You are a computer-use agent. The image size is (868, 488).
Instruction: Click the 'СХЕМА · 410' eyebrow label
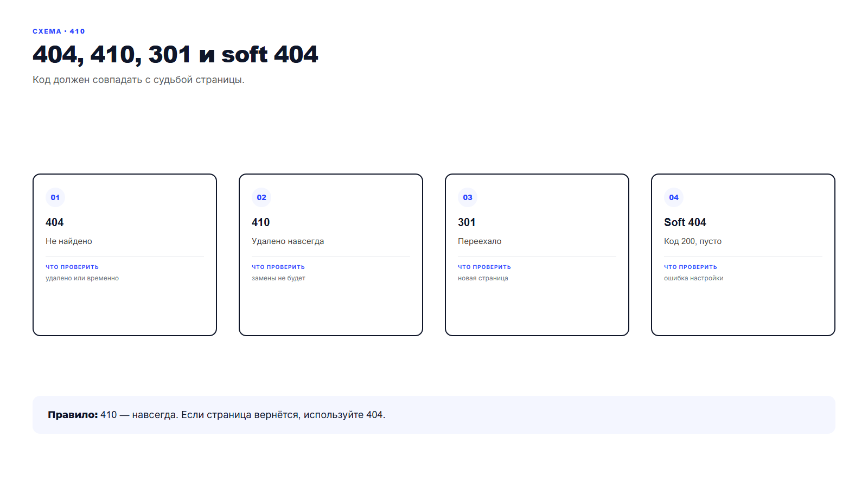59,31
